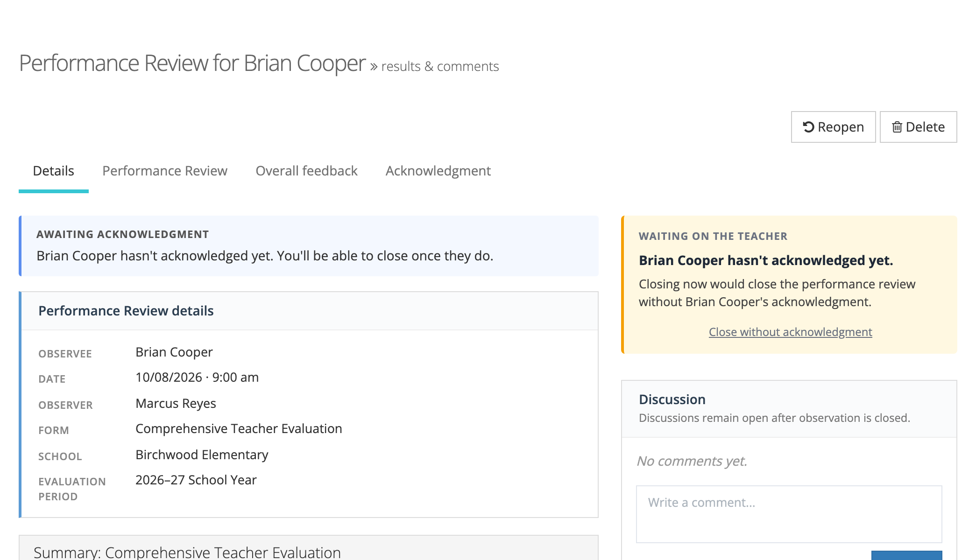Click the Summary: Comprehensive Teacher Evaluation heading

pos(187,553)
